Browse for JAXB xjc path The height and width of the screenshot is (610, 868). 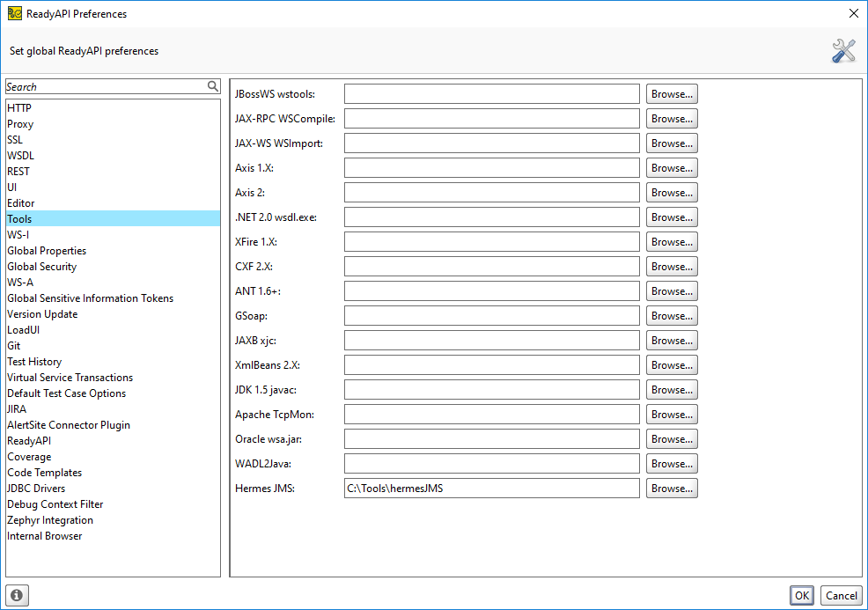[672, 341]
